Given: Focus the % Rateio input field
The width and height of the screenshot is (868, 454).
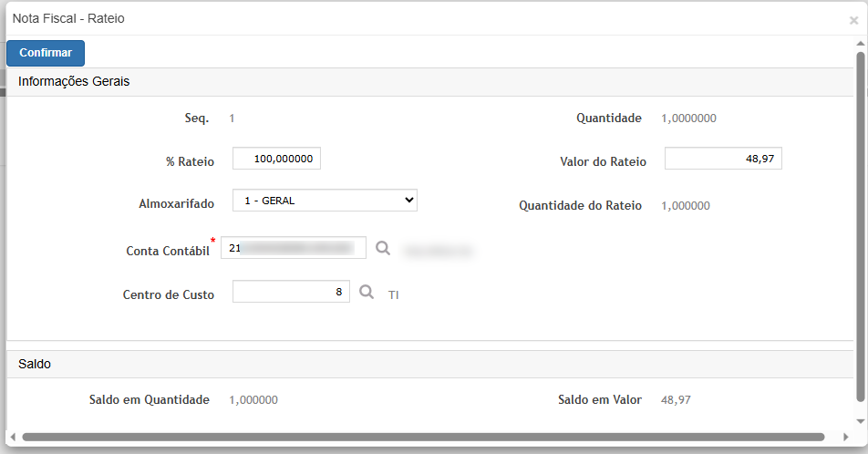Looking at the screenshot, I should pos(276,159).
